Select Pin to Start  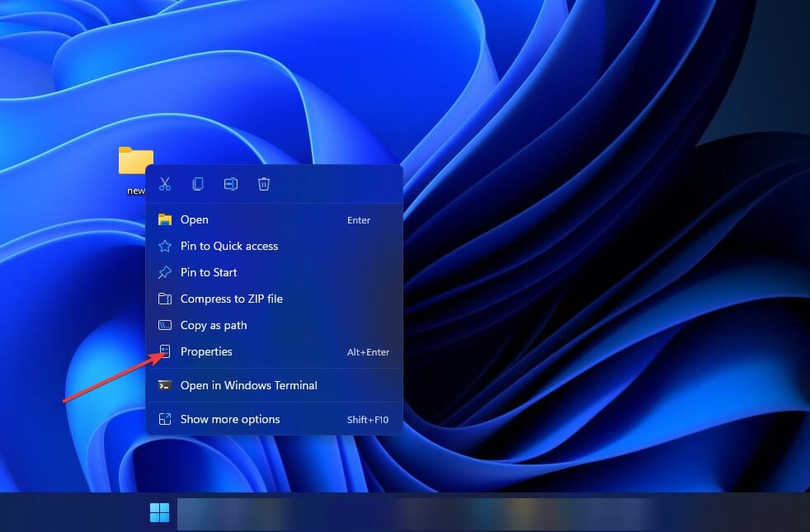(x=275, y=272)
